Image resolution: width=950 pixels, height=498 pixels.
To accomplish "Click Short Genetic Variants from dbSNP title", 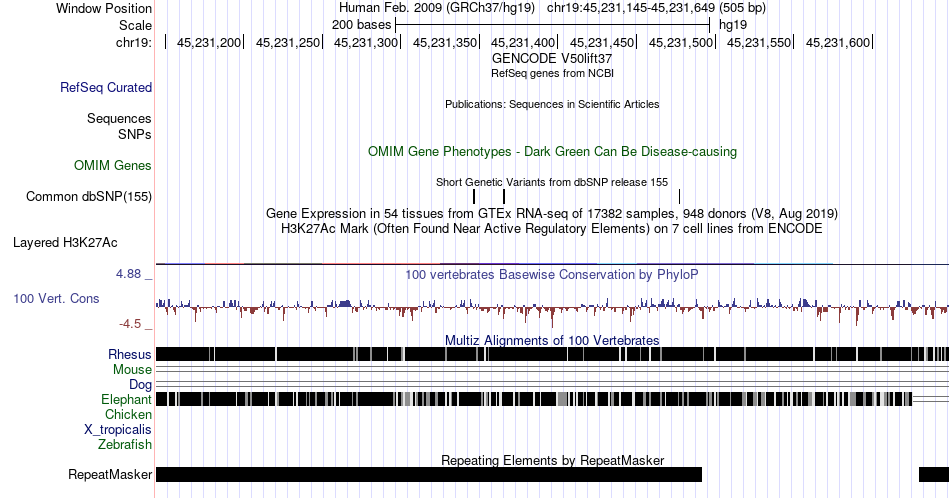I will tap(552, 182).
